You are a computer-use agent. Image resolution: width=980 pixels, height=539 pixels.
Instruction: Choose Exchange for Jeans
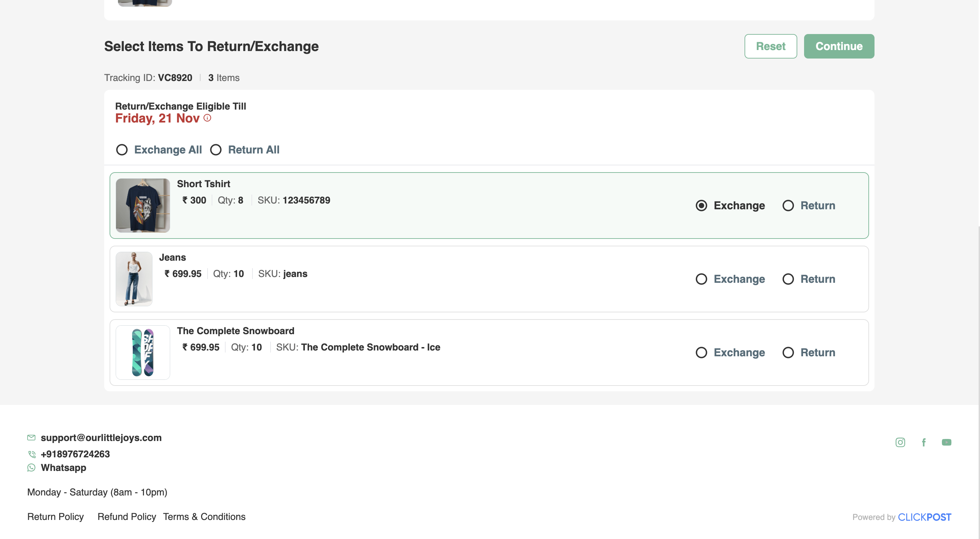coord(701,279)
